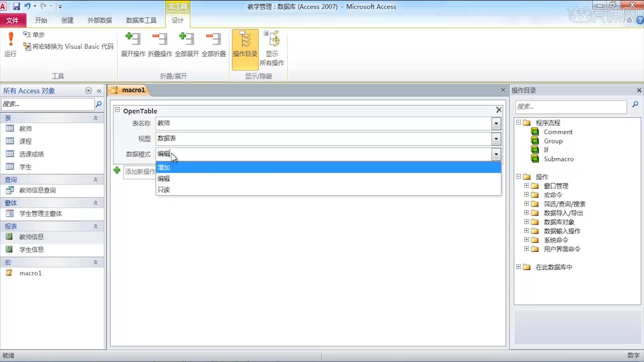644x362 pixels.
Task: Switch to 创建 ribbon tab
Action: tap(67, 20)
